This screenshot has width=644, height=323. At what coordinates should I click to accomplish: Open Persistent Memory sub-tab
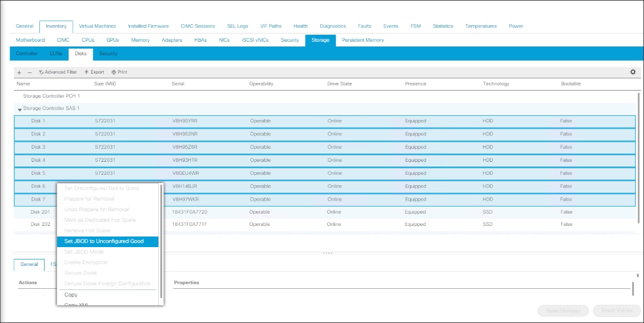click(x=363, y=40)
